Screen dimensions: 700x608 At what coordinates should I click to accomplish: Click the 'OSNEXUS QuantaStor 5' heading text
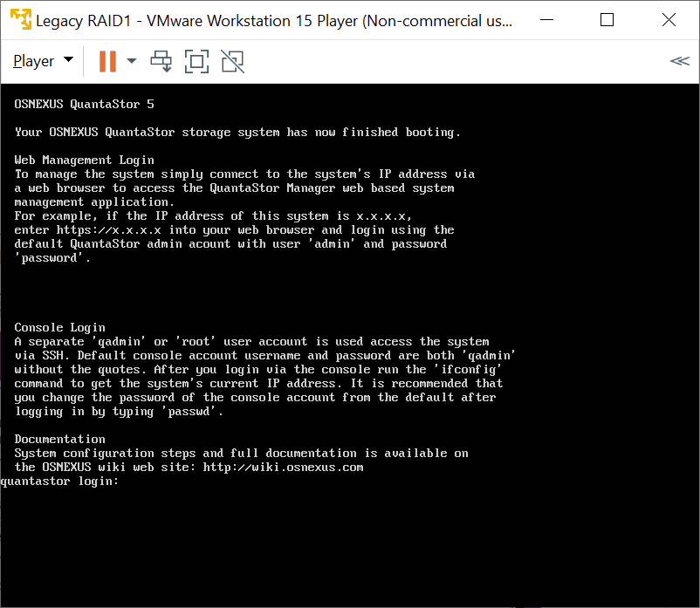pos(84,104)
